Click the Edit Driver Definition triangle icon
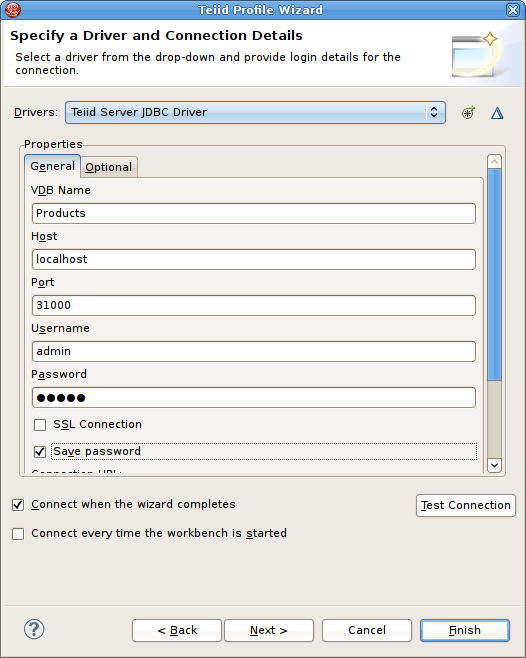The height and width of the screenshot is (658, 526). [x=497, y=113]
